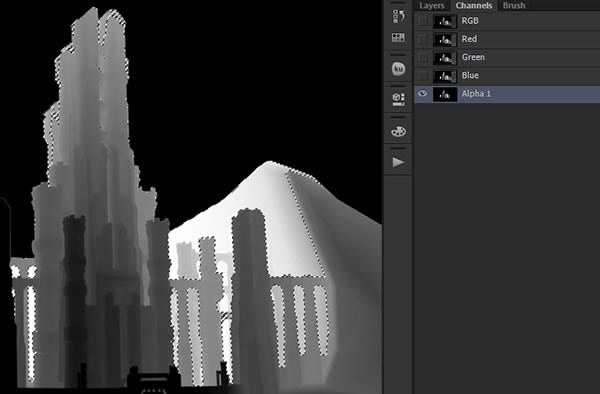The image size is (600, 394).
Task: Switch to the Brush tab
Action: [514, 5]
